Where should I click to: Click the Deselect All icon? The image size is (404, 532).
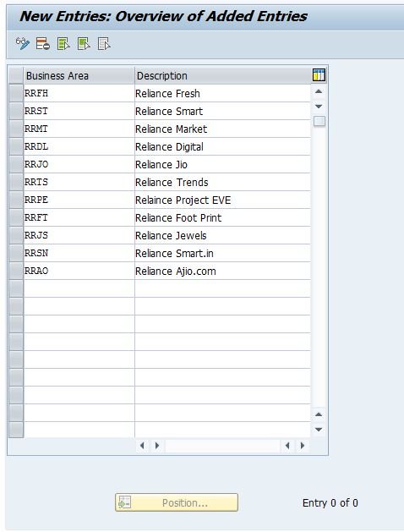104,44
